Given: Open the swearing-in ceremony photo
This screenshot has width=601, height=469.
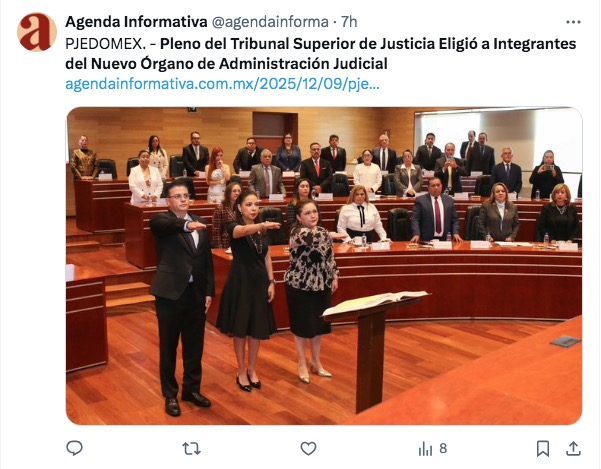Looking at the screenshot, I should (324, 266).
